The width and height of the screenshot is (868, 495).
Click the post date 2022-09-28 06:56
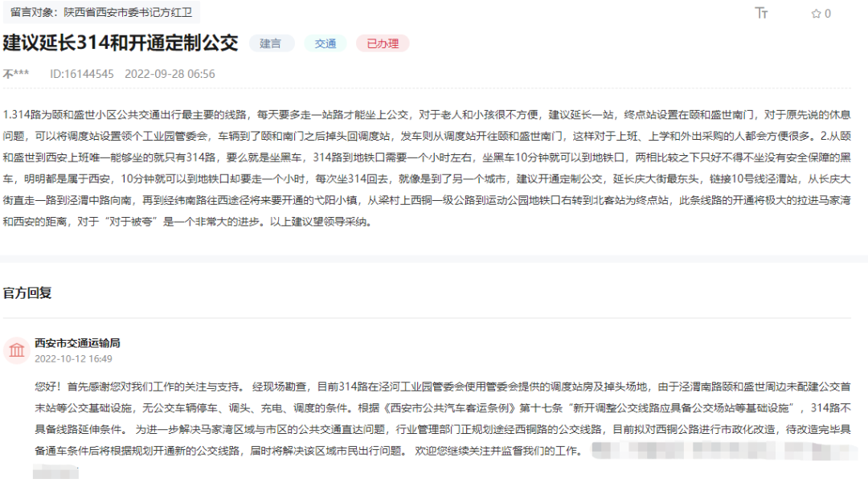170,74
